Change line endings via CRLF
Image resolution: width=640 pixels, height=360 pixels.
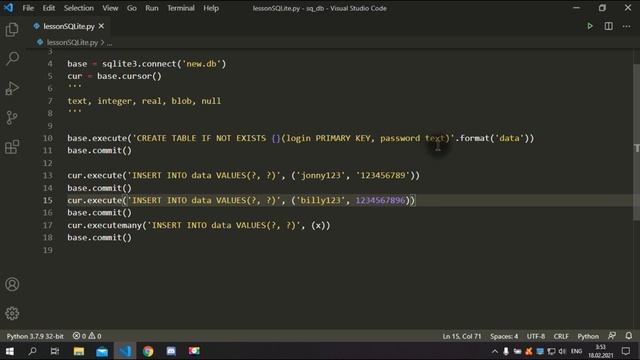pos(561,336)
